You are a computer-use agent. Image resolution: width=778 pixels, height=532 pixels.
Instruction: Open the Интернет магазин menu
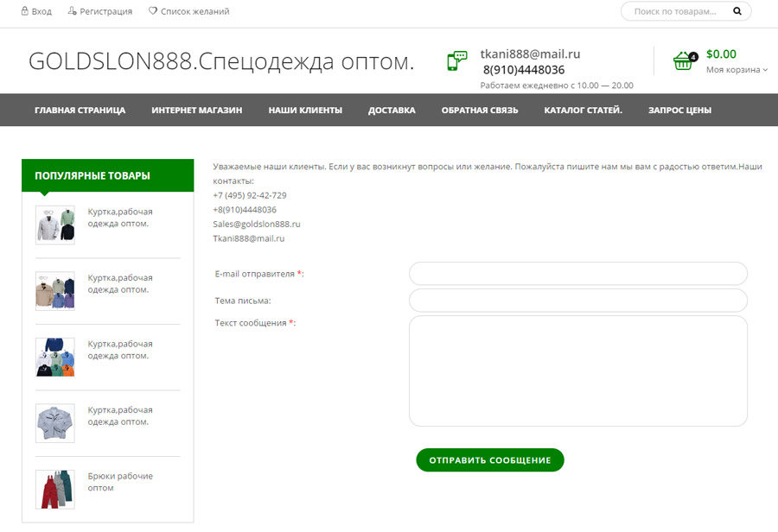(196, 111)
